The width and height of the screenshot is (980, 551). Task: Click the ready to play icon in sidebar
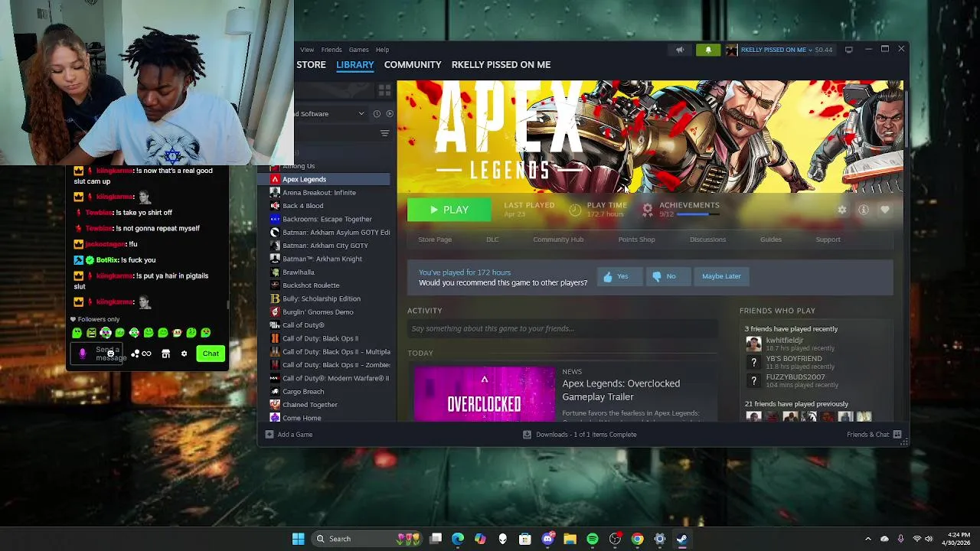(x=390, y=114)
